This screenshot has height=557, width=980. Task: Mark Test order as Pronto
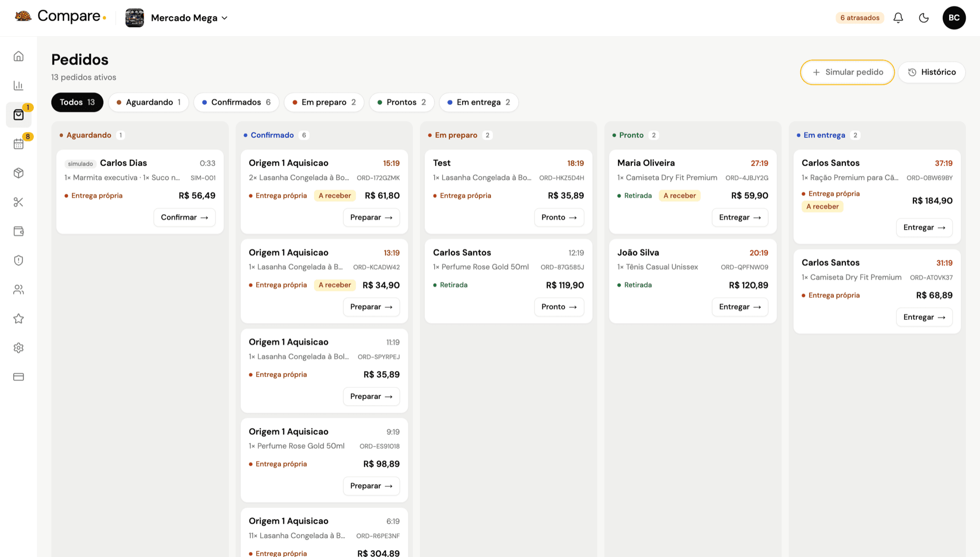[x=559, y=218]
